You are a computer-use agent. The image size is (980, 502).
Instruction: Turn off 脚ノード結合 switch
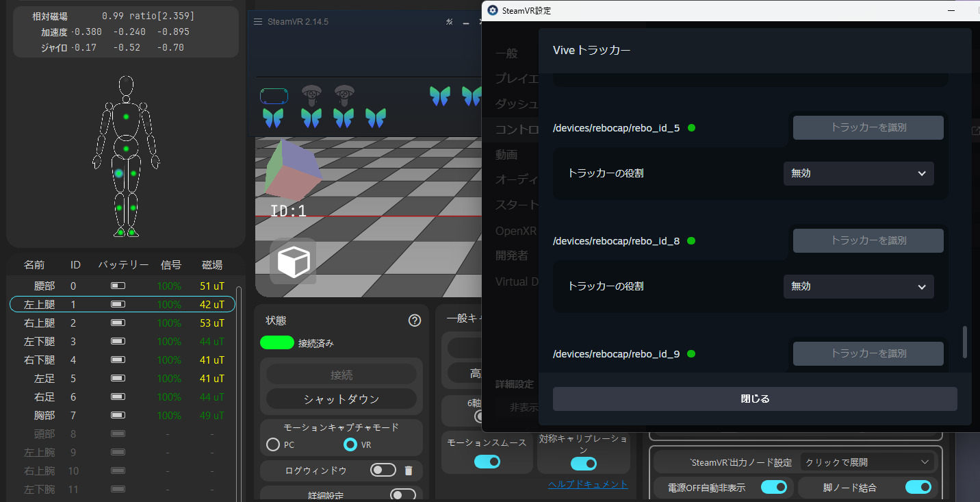pyautogui.click(x=918, y=488)
